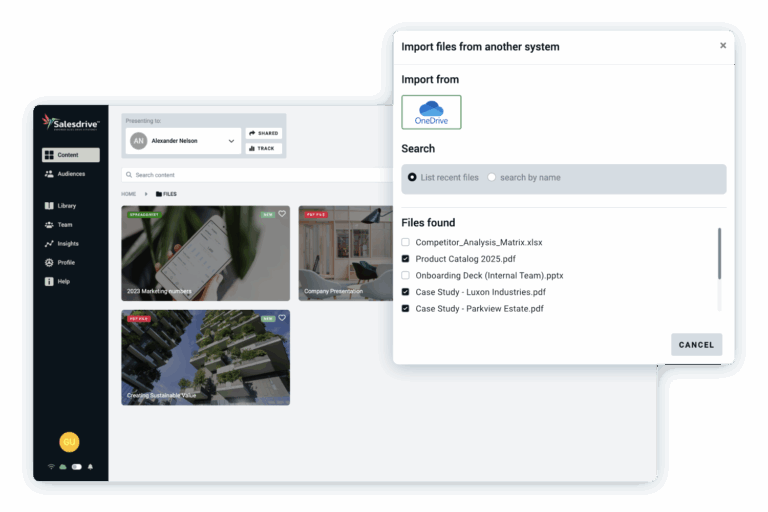Screen dimensions: 768x512
Task: Select the search by name option
Action: 492,177
